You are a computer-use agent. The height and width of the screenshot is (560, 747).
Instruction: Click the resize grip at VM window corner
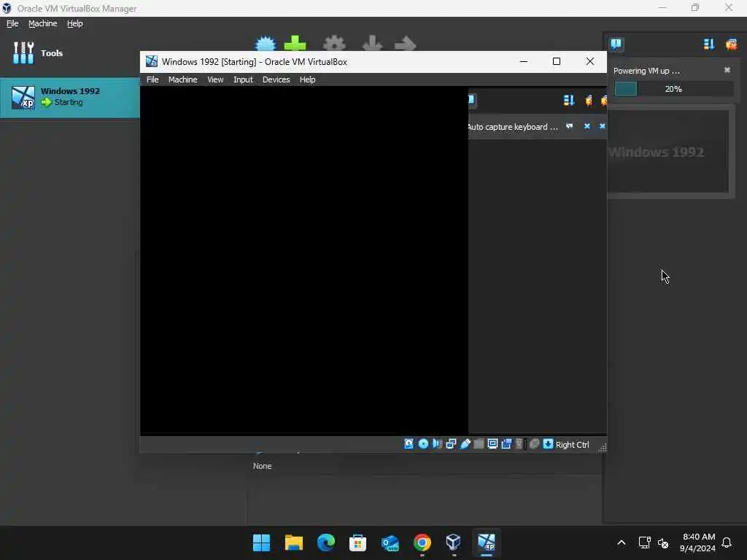tap(602, 448)
